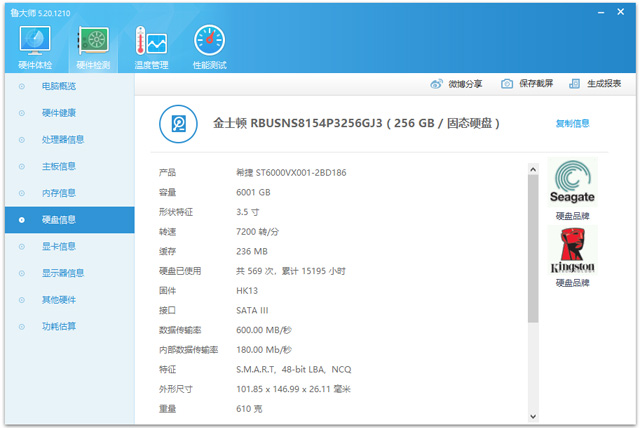Image resolution: width=640 pixels, height=428 pixels.
Task: Click the 600.00 MB/秒 transfer rate value
Action: [x=264, y=330]
